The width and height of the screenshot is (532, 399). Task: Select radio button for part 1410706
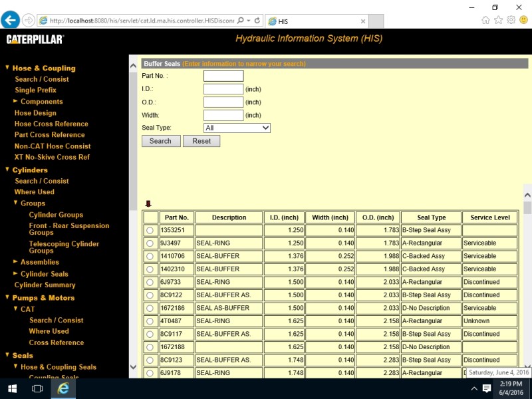click(x=150, y=257)
